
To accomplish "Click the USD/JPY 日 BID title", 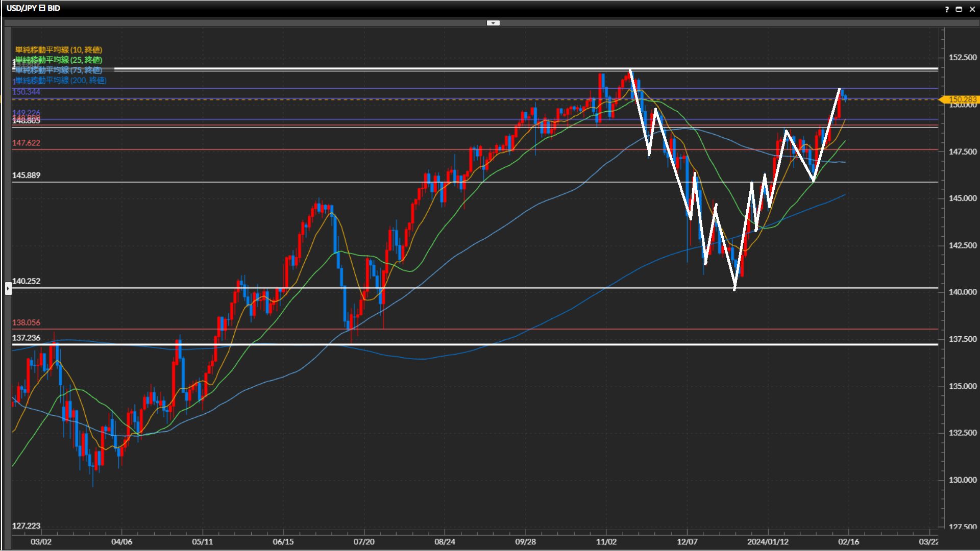I will 33,8.
